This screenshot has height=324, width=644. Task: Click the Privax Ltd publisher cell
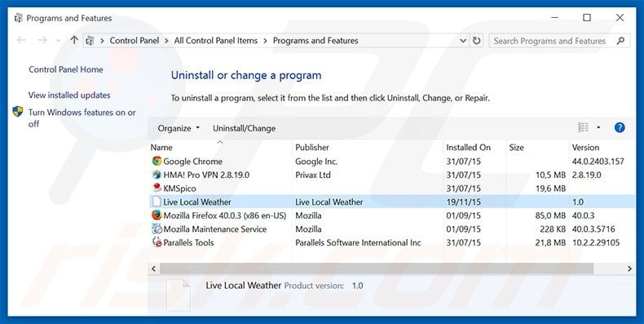click(313, 175)
